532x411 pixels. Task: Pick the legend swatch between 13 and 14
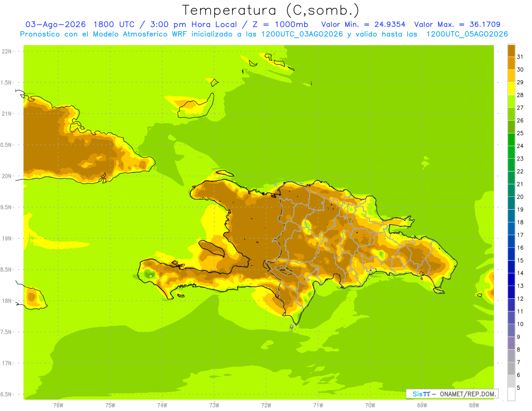pos(511,279)
